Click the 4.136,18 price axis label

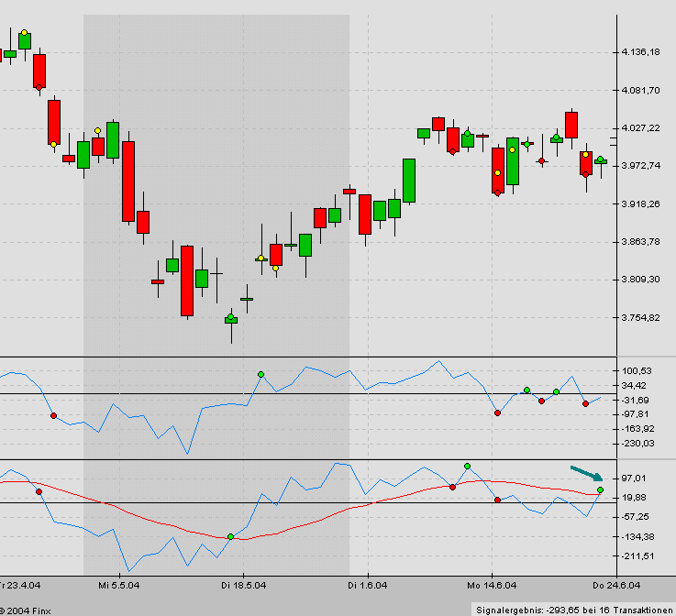[640, 52]
